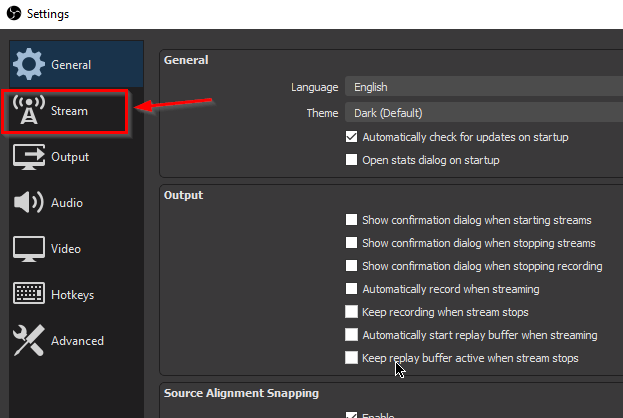The height and width of the screenshot is (418, 623).
Task: Select the Stream tab label
Action: pyautogui.click(x=69, y=111)
